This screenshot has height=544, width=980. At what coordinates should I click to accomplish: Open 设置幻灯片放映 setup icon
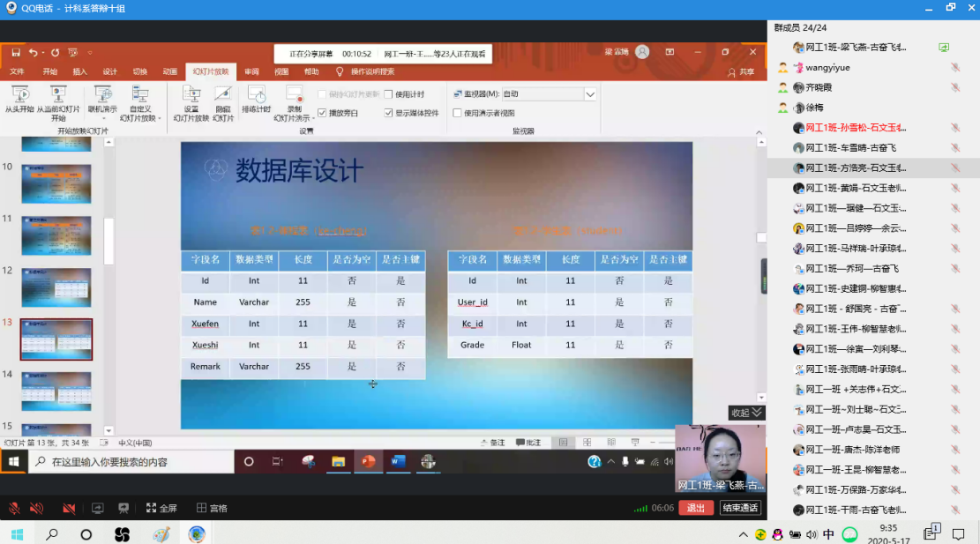191,97
